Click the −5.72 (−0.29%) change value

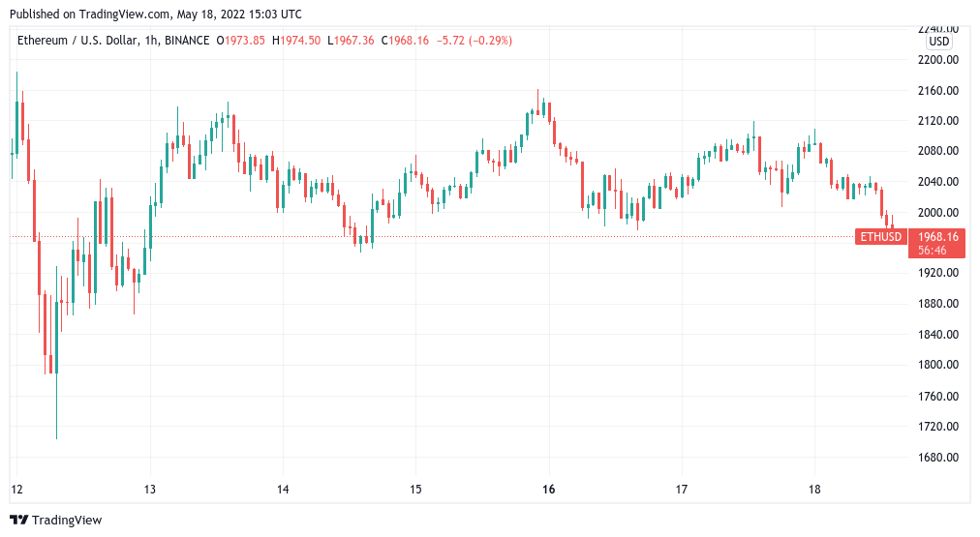[475, 41]
